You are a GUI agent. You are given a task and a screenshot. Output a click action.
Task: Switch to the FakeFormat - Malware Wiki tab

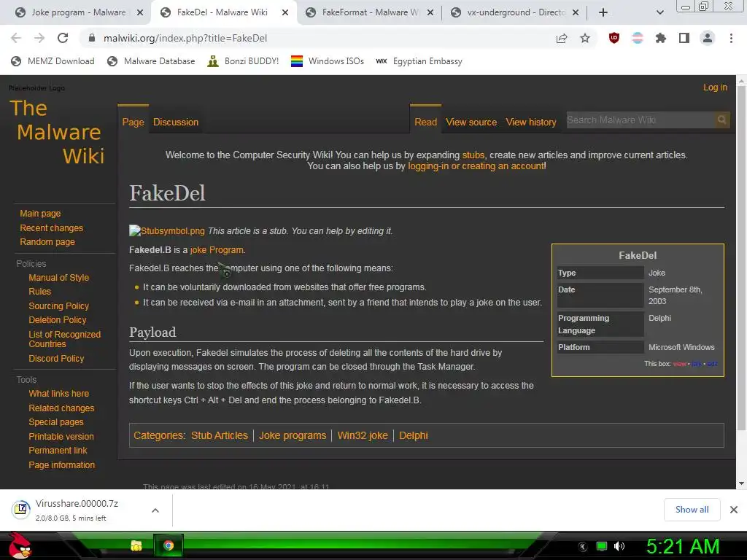[369, 12]
